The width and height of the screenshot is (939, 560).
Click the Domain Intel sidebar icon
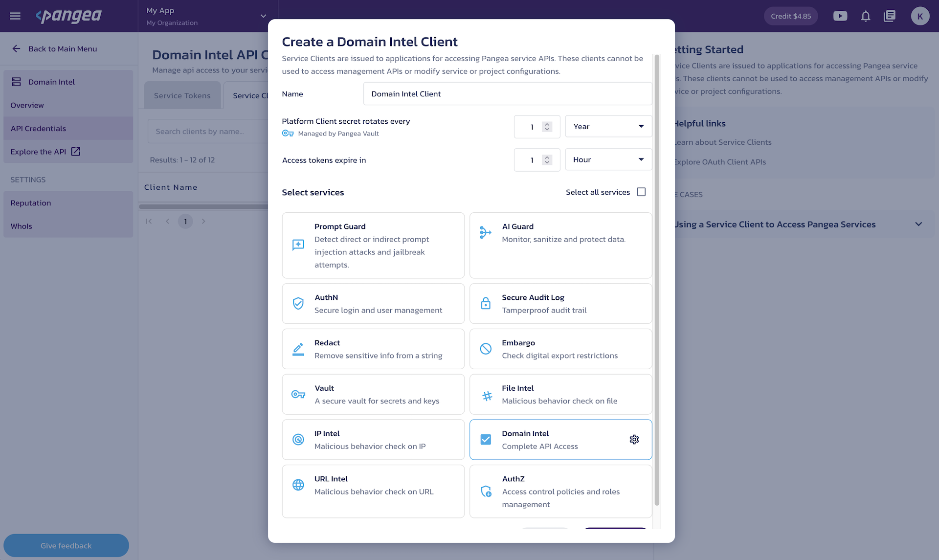coord(16,82)
